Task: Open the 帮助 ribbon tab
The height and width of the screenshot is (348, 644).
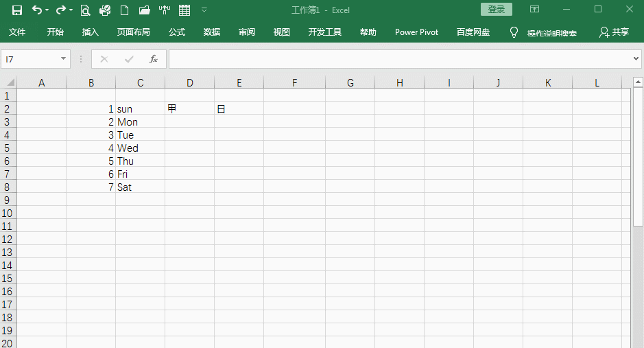Action: [x=368, y=32]
